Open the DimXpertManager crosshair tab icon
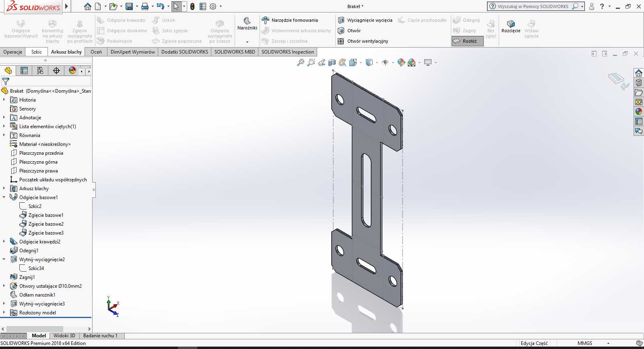Viewport: 644px width, 349px height. click(x=56, y=71)
